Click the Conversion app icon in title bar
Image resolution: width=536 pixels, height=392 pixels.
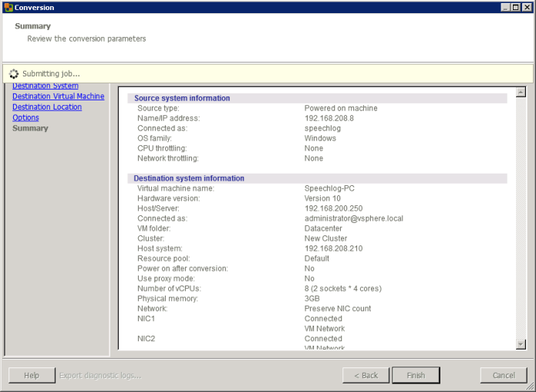8,7
